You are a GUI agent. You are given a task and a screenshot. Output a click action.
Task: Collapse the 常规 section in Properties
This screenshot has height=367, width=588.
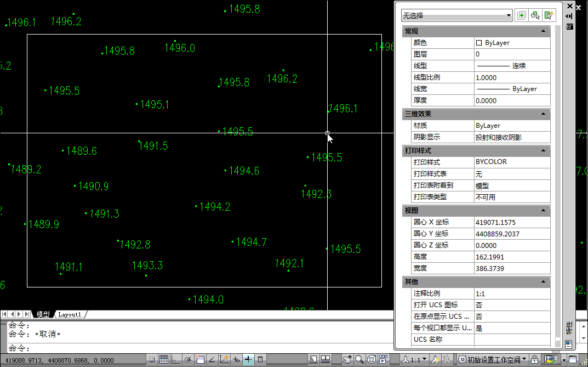click(545, 31)
